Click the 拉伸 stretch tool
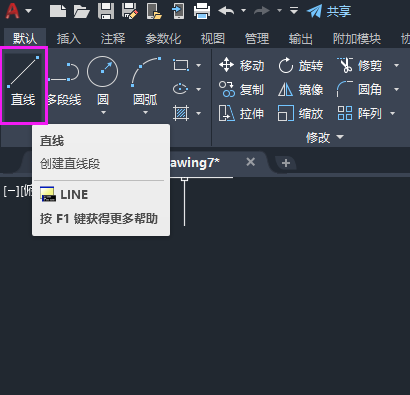 [242, 113]
